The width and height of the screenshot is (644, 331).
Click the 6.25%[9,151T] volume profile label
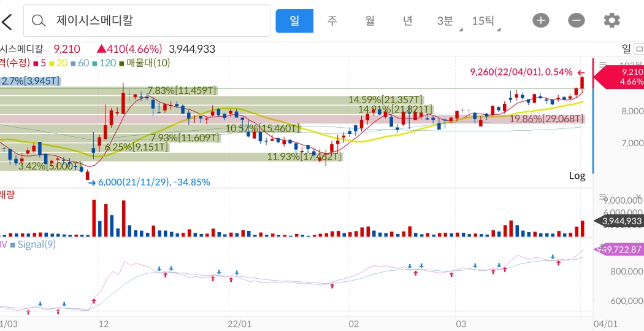pyautogui.click(x=136, y=147)
